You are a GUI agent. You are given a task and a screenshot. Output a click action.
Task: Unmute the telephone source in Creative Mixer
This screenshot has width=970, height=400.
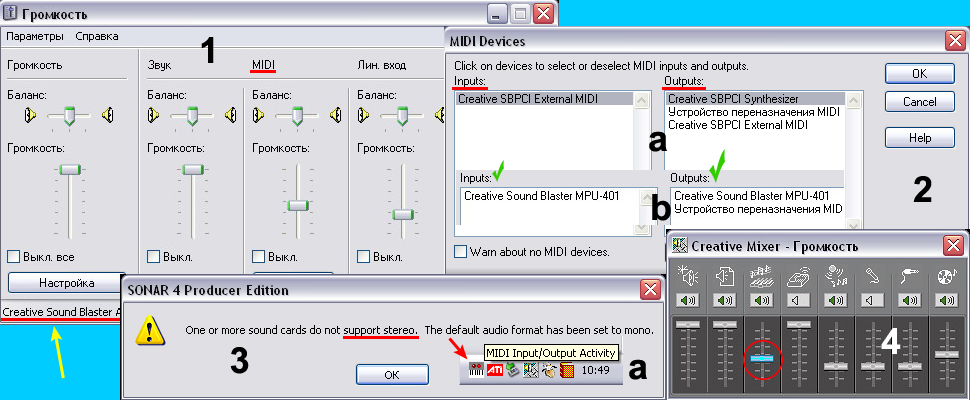[x=797, y=301]
